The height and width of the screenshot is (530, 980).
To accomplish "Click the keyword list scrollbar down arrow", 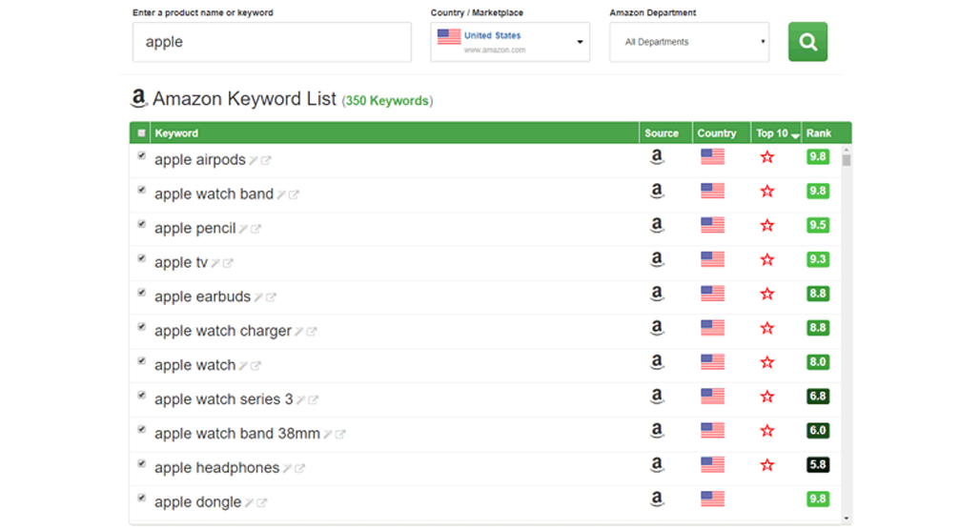I will [x=847, y=519].
